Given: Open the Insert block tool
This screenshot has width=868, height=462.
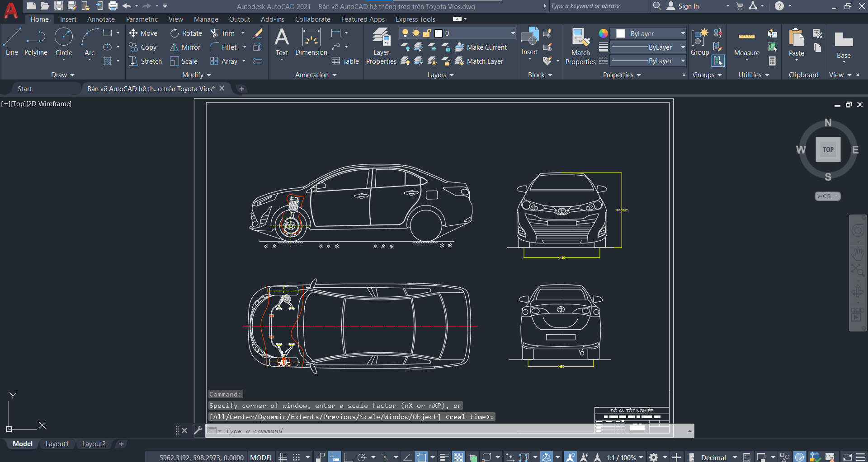Looking at the screenshot, I should pyautogui.click(x=529, y=42).
